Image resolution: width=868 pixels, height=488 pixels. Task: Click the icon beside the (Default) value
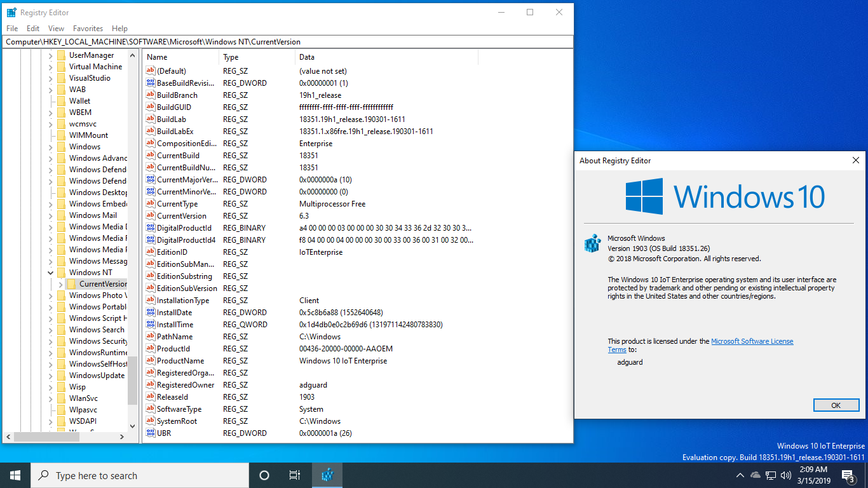(151, 71)
